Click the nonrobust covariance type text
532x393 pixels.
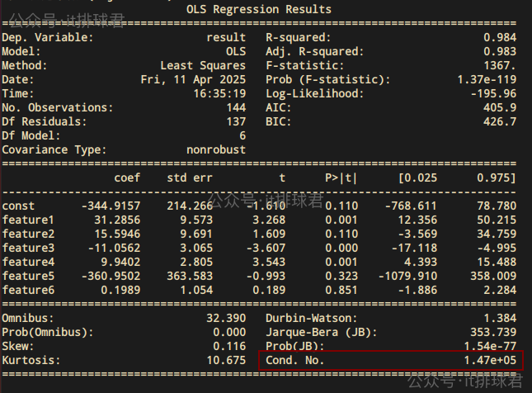[x=216, y=149]
